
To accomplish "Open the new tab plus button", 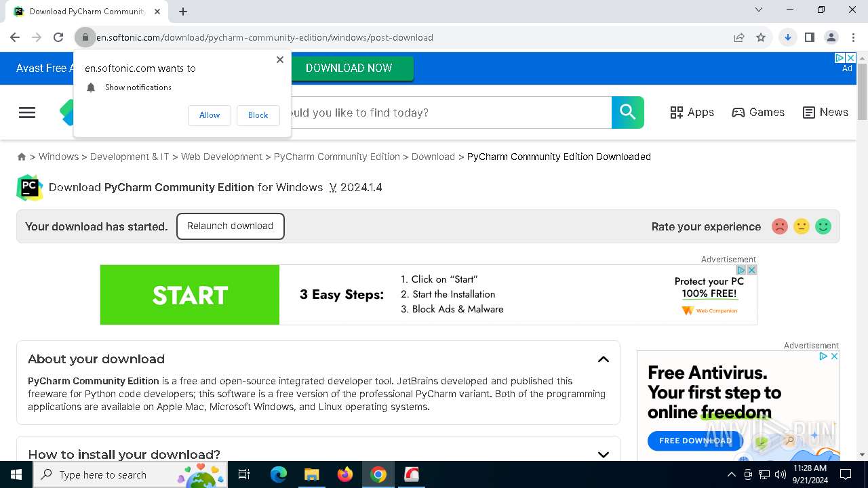I will coord(183,11).
